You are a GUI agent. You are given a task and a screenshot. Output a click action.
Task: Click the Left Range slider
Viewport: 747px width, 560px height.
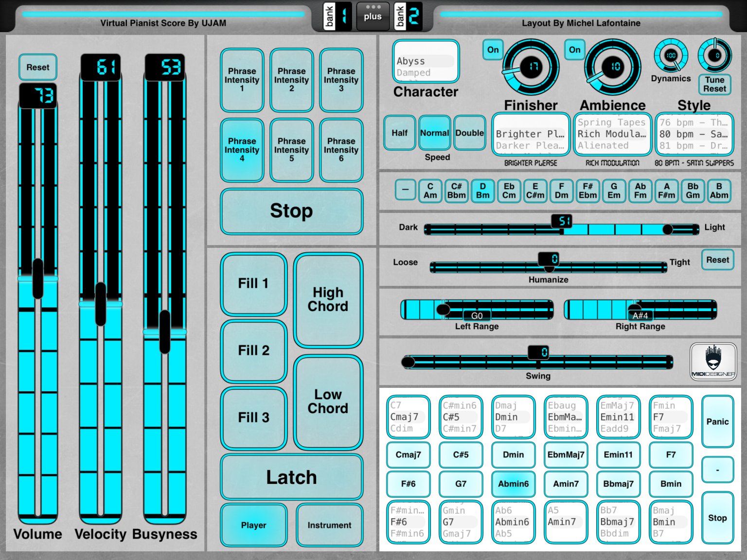coord(477,310)
